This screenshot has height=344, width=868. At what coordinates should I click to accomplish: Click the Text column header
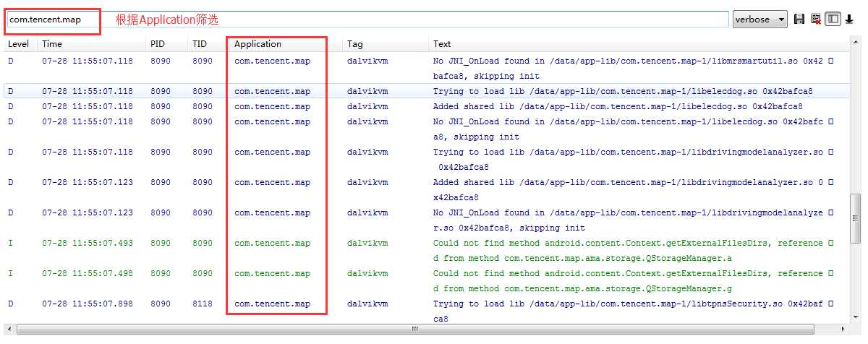tap(442, 44)
